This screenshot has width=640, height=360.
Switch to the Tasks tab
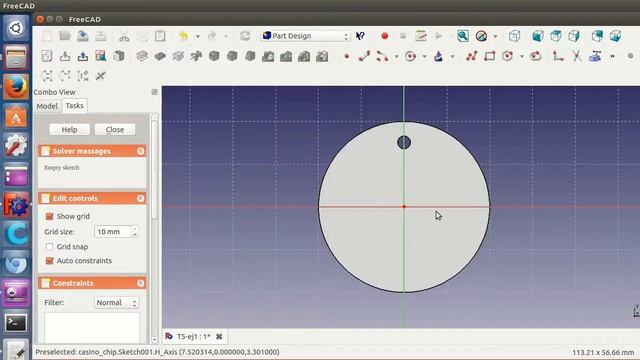[74, 106]
